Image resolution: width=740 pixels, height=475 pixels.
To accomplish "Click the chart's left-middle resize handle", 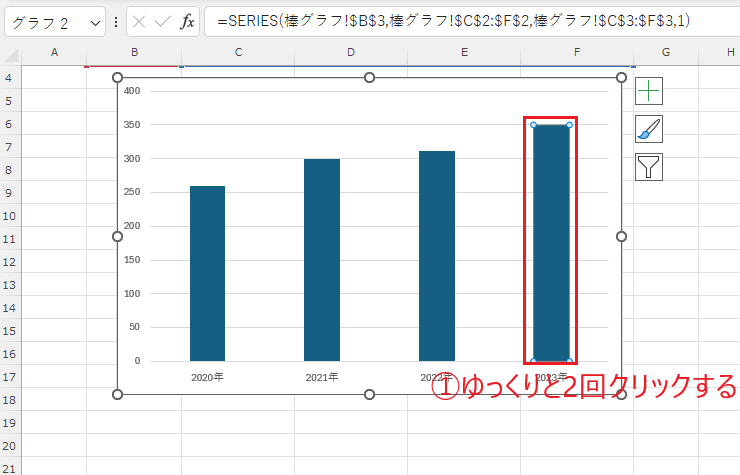I will click(x=118, y=236).
